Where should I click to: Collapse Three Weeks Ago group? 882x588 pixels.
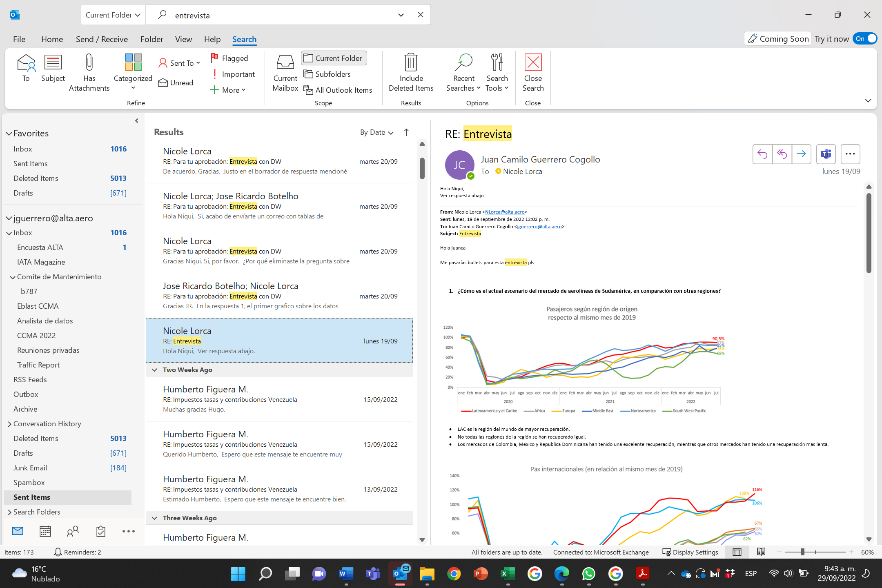point(154,518)
